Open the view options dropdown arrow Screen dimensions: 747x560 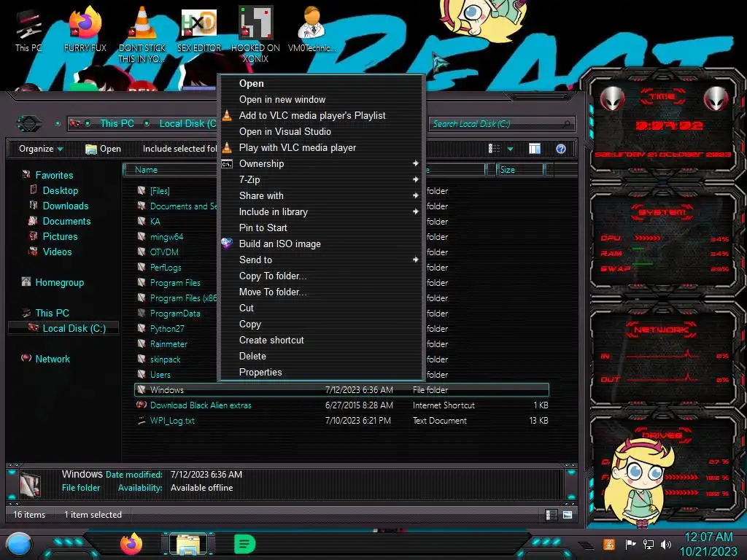click(510, 149)
